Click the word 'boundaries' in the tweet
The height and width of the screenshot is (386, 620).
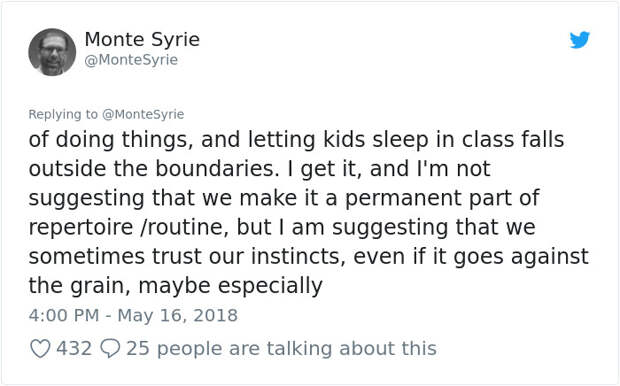tap(214, 169)
